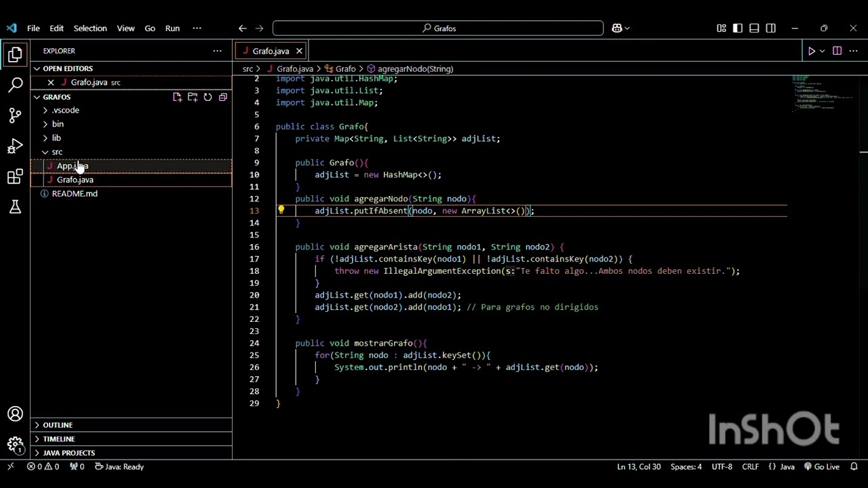Screen dimensions: 868x488
Task: Select Grafo.java in the src folder
Action: [131, 180]
